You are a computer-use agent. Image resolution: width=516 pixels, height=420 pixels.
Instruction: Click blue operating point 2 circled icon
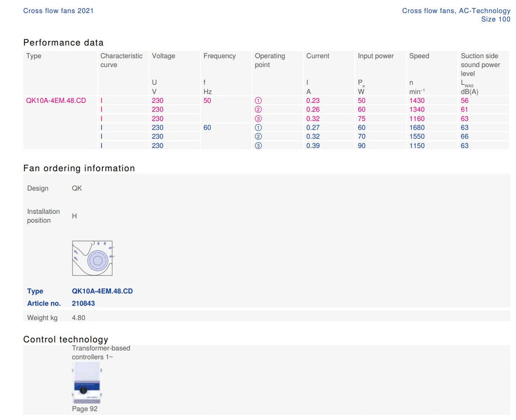point(259,137)
